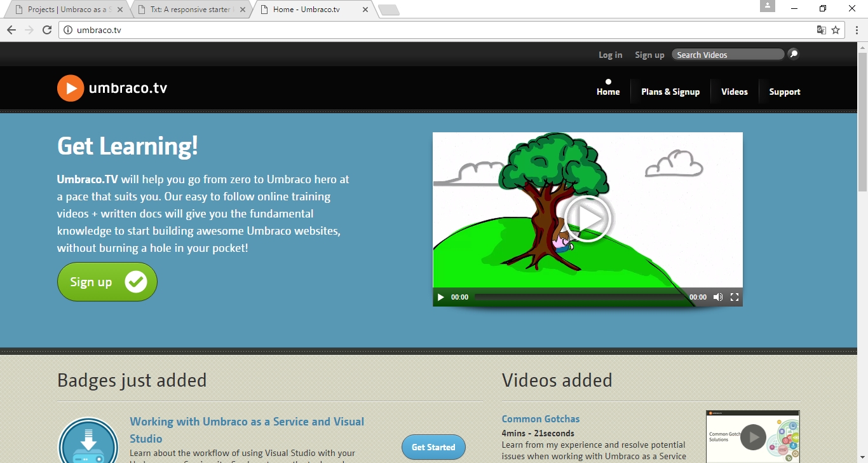Viewport: 868px width, 463px height.
Task: Bookmark this page with the star icon
Action: (x=836, y=30)
